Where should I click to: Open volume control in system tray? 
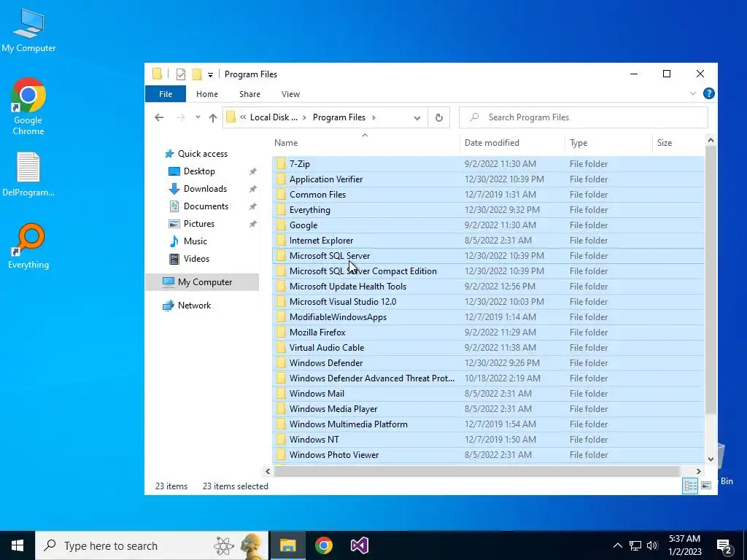pos(652,545)
